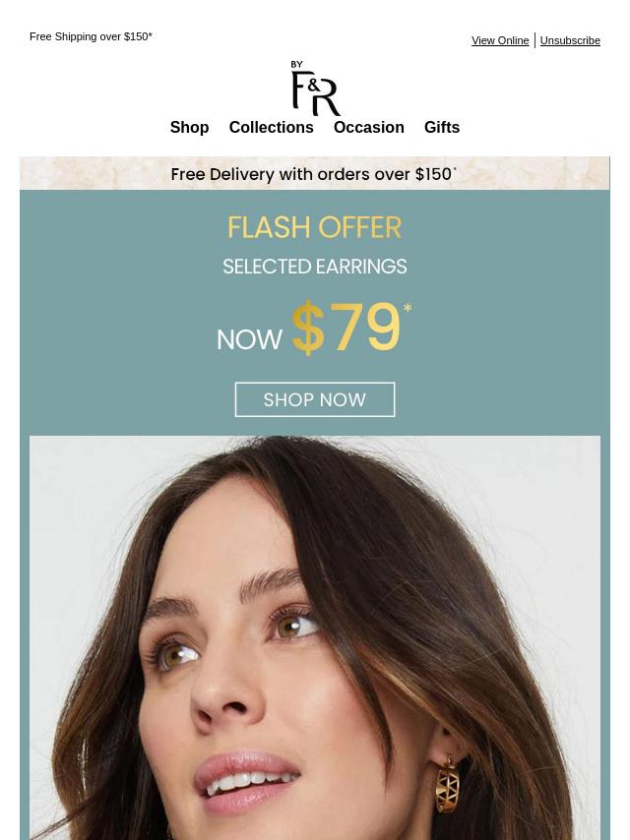Open the Shop menu item
630x840 pixels.
(x=189, y=128)
